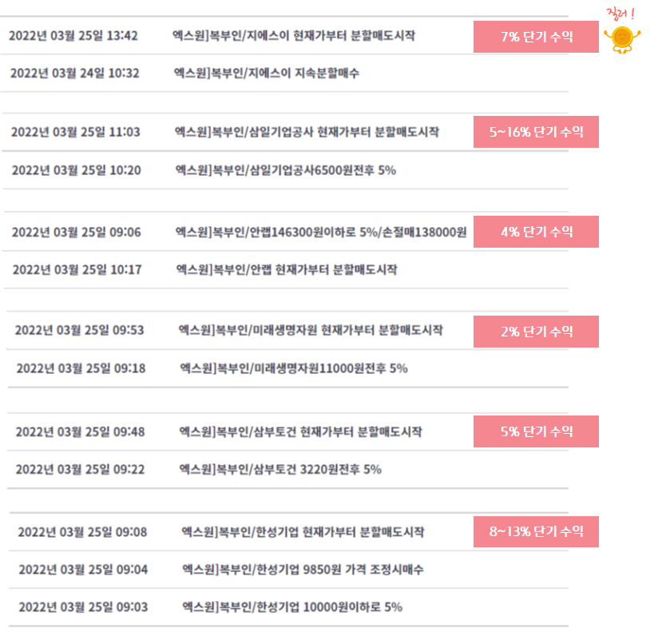This screenshot has height=644, width=650.
Task: Click the 2% 단기 수익 badge
Action: [x=536, y=332]
